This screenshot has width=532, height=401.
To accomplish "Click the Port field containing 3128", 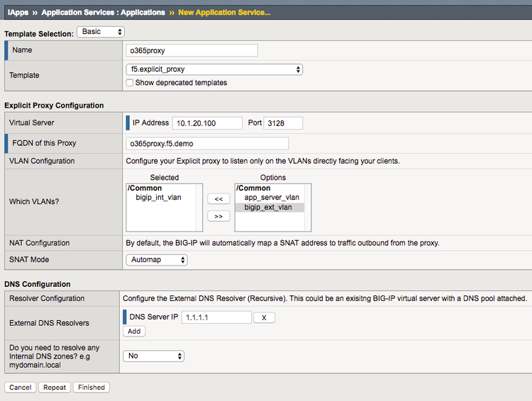I will (x=283, y=123).
